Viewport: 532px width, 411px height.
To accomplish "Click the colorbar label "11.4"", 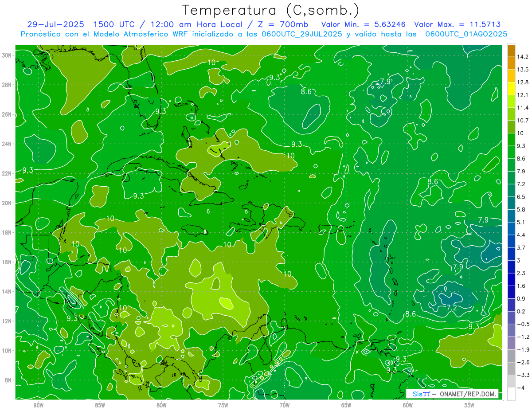I will pos(522,107).
